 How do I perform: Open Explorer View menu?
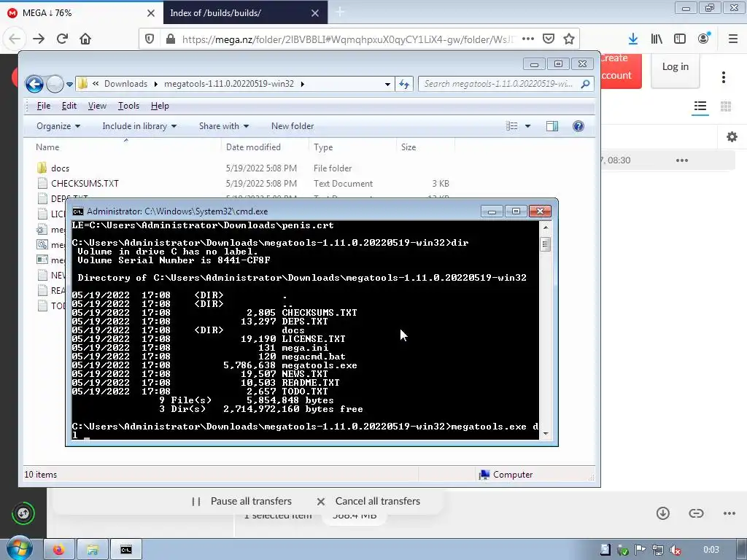tap(97, 106)
